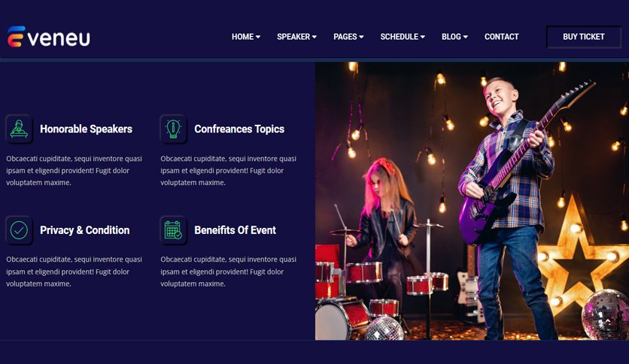
Task: Click the Privacy & Condition checkmark icon
Action: coord(19,230)
